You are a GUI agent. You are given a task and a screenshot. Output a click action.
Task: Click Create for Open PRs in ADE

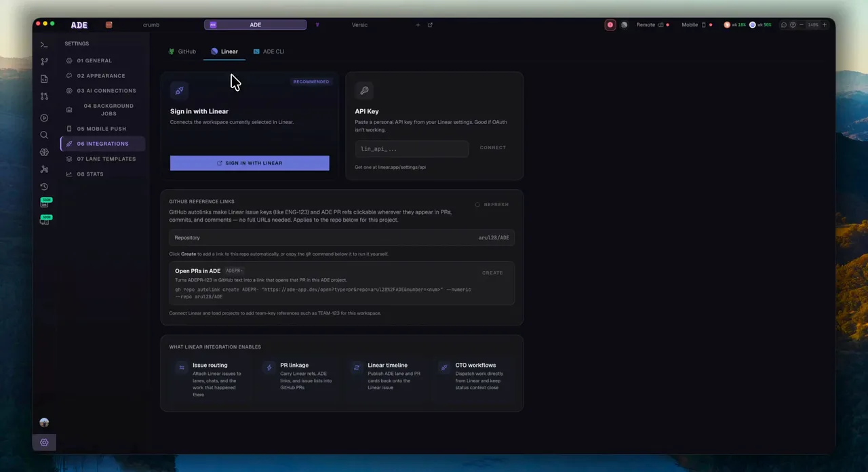pos(492,273)
